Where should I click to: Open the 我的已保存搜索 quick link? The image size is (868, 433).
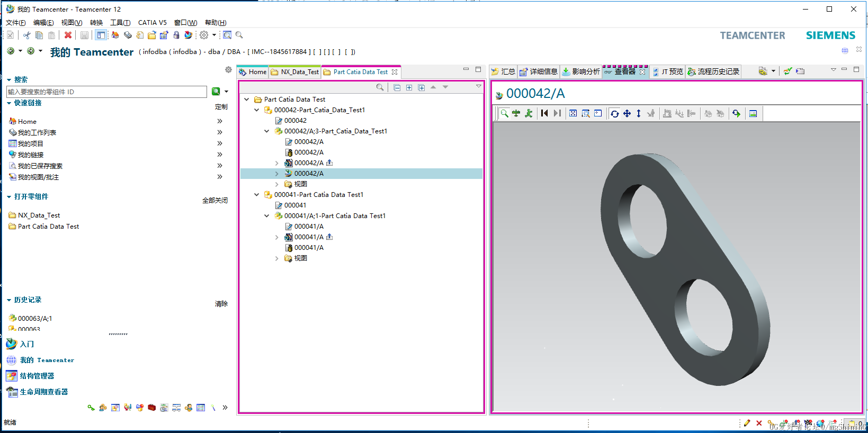[x=40, y=166]
